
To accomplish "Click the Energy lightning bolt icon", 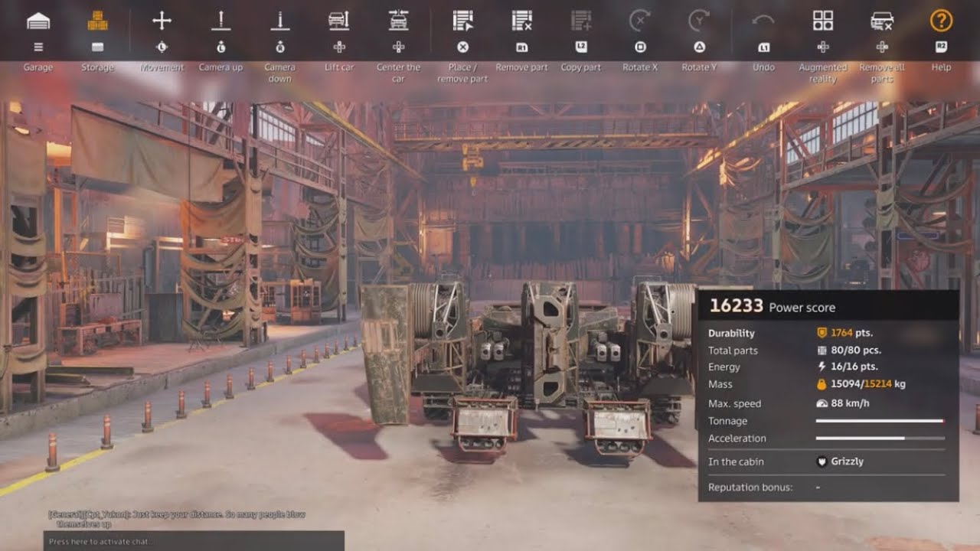I will pos(822,367).
